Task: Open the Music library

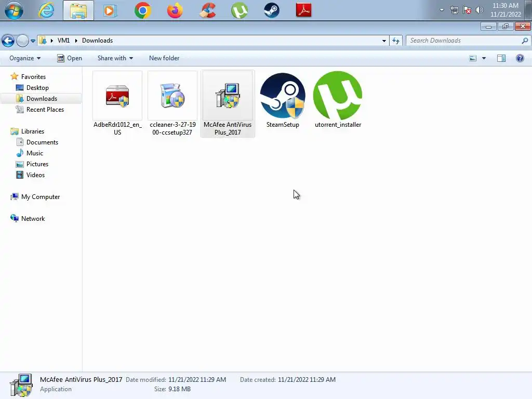Action: point(35,153)
